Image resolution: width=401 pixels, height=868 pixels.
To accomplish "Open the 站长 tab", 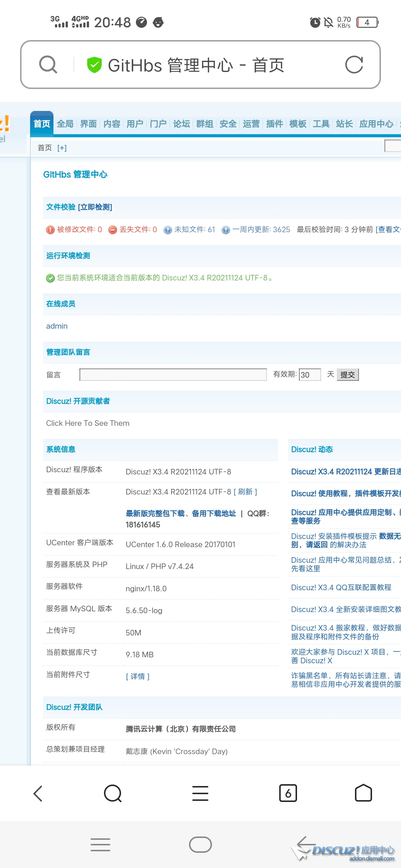I will pyautogui.click(x=344, y=124).
